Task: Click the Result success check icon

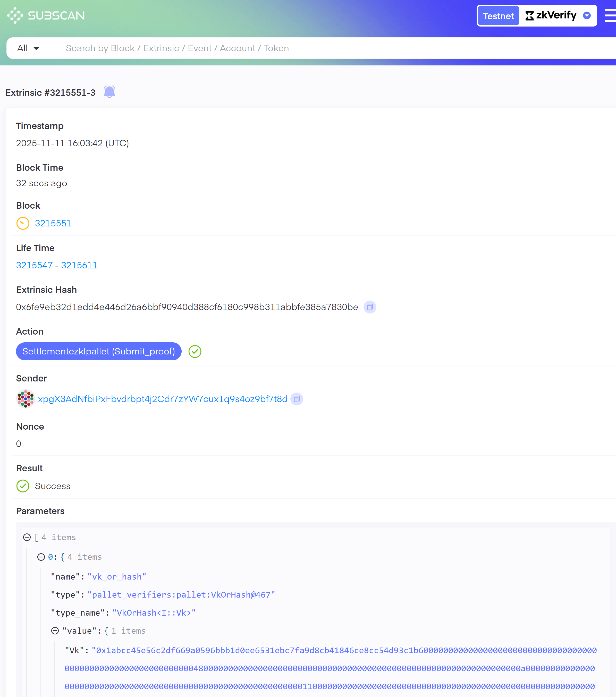Action: (23, 486)
